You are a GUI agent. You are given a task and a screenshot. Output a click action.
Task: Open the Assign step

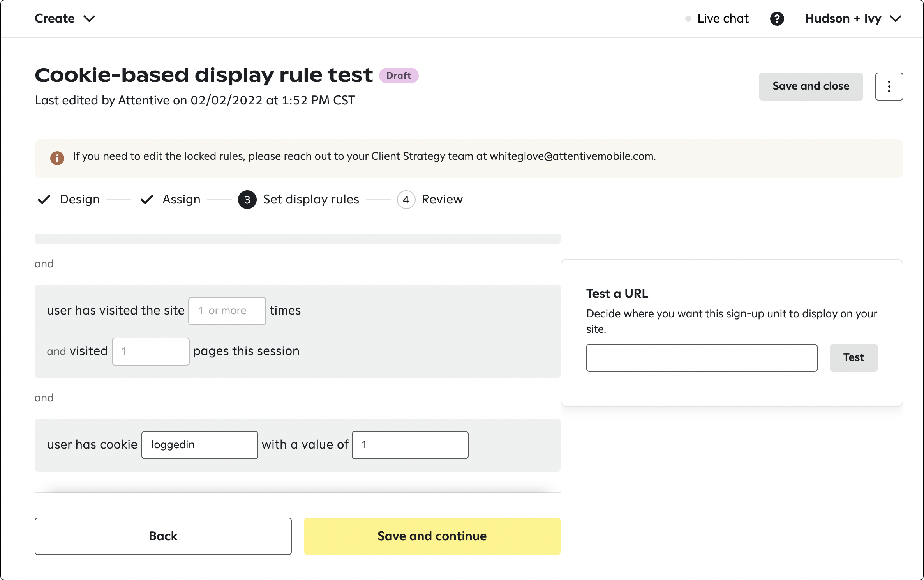pos(182,200)
